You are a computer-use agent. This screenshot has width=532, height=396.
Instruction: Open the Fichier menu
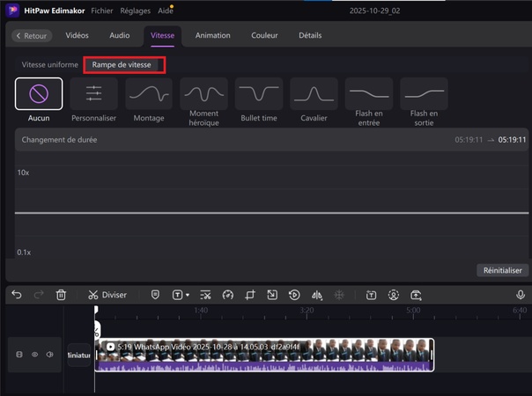click(x=101, y=11)
